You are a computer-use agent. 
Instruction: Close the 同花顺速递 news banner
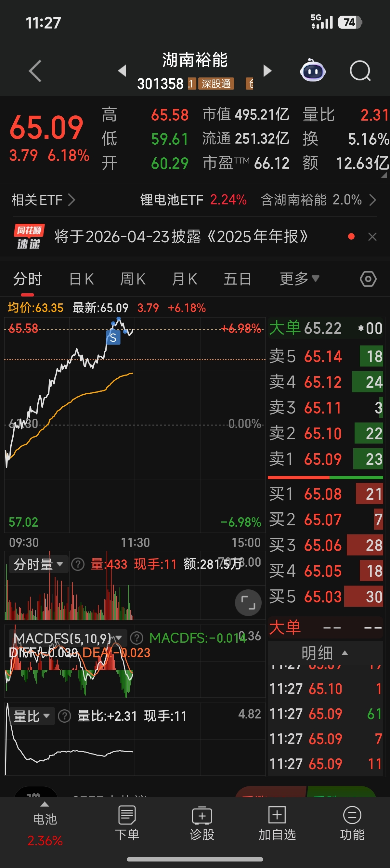pyautogui.click(x=372, y=237)
